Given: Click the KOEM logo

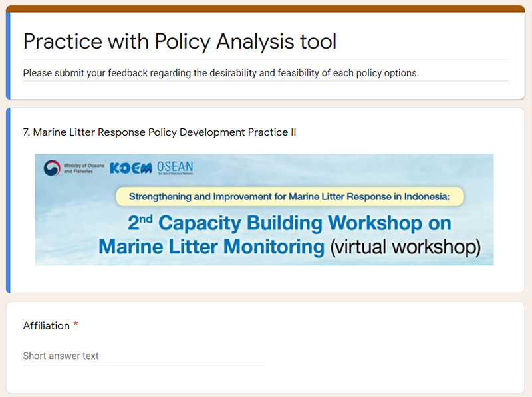Looking at the screenshot, I should (x=131, y=168).
